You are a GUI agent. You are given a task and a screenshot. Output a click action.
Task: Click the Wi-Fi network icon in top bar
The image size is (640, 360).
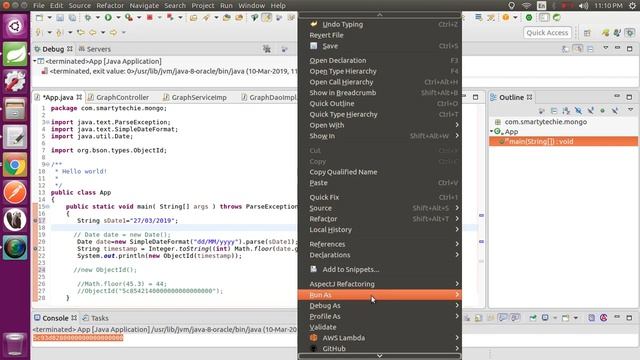pos(527,6)
